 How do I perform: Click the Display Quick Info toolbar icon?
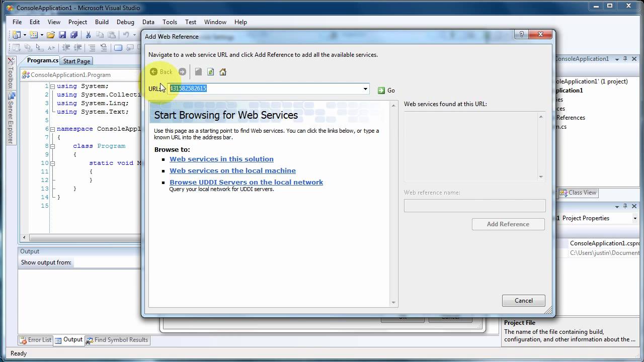pos(40,48)
